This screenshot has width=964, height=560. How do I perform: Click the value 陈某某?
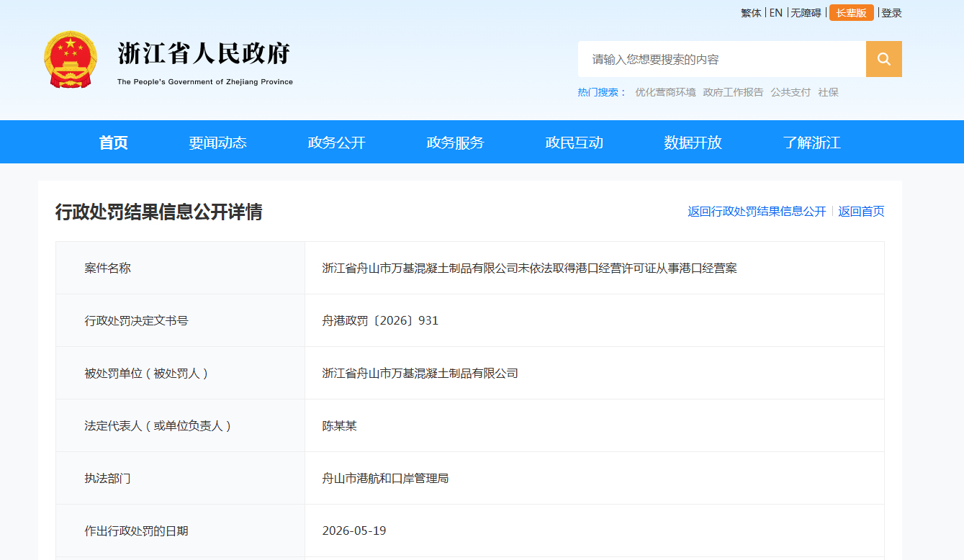(339, 426)
